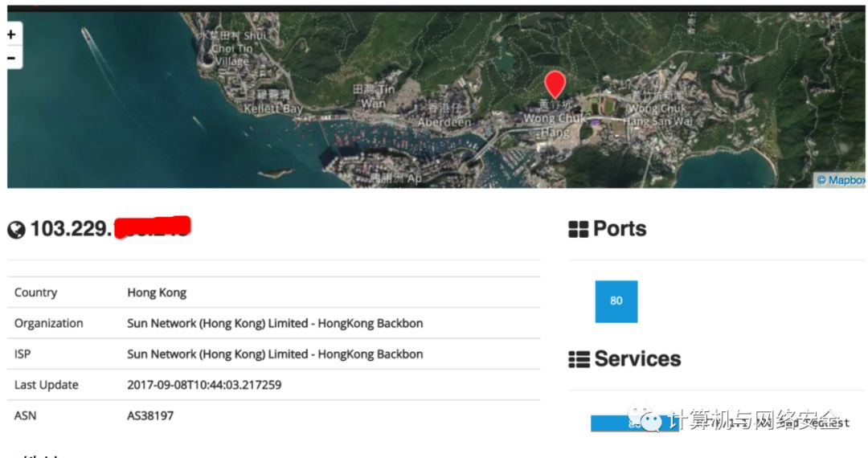Click the 103.229 IP address heading
The height and width of the screenshot is (458, 868).
(71, 230)
